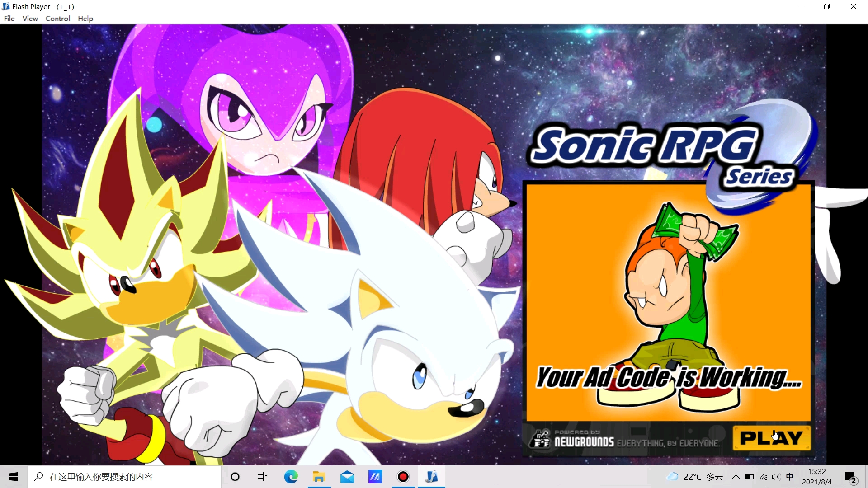Open File Explorer from the taskbar
Viewport: 868px width, 488px height.
click(x=319, y=477)
